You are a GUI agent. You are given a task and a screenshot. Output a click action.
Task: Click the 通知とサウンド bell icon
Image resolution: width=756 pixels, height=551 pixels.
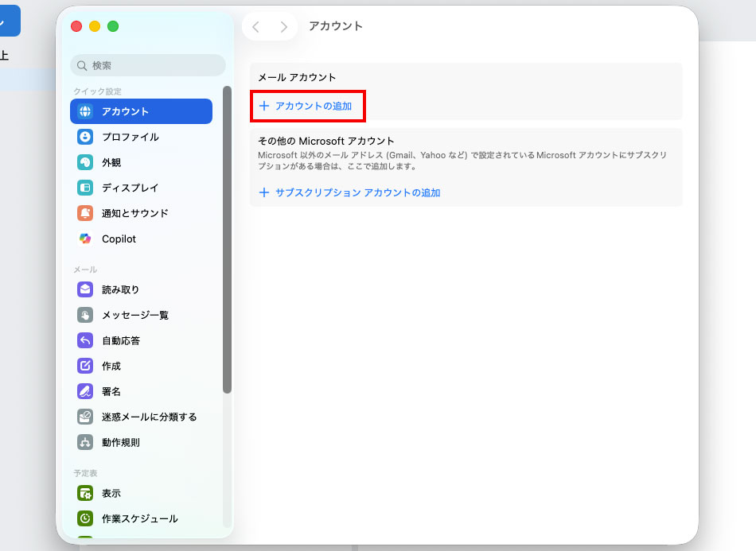tap(85, 213)
